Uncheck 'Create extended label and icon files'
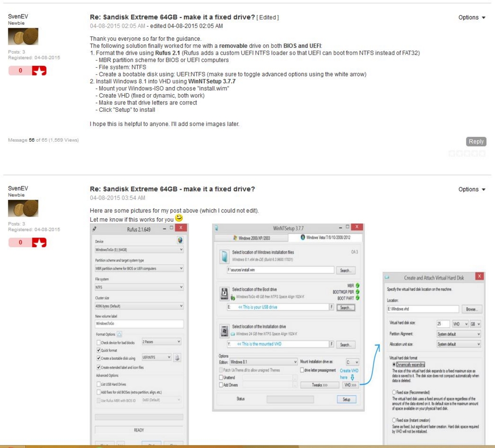This screenshot has height=448, width=495. [x=99, y=367]
